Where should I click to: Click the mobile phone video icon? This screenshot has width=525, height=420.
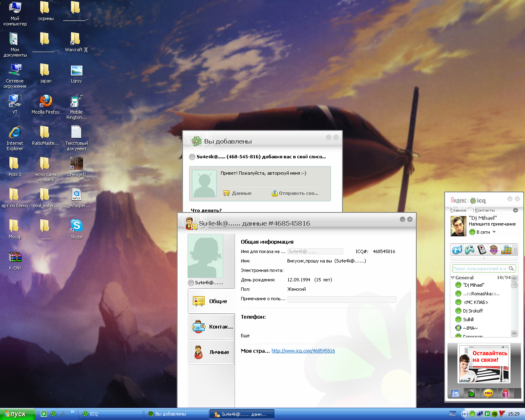(x=482, y=249)
